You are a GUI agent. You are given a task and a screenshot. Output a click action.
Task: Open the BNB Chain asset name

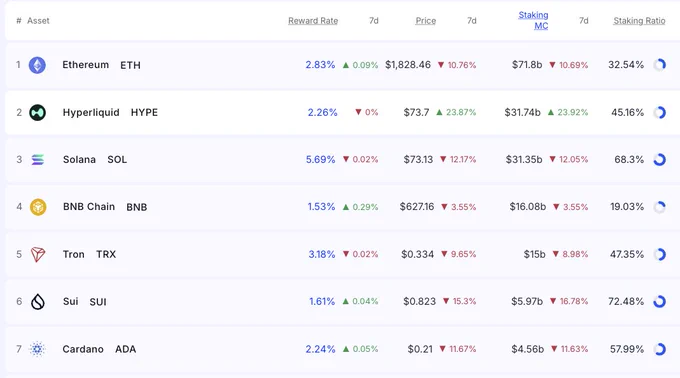(89, 207)
